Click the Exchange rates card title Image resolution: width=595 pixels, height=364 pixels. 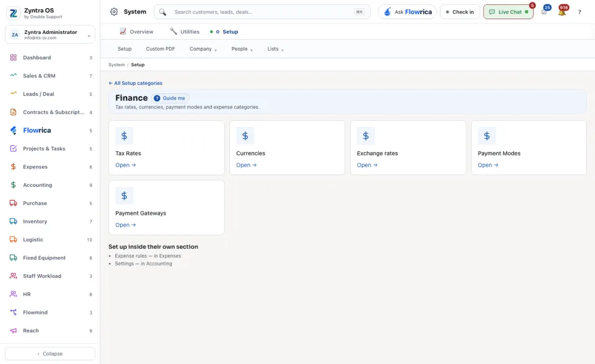point(377,153)
